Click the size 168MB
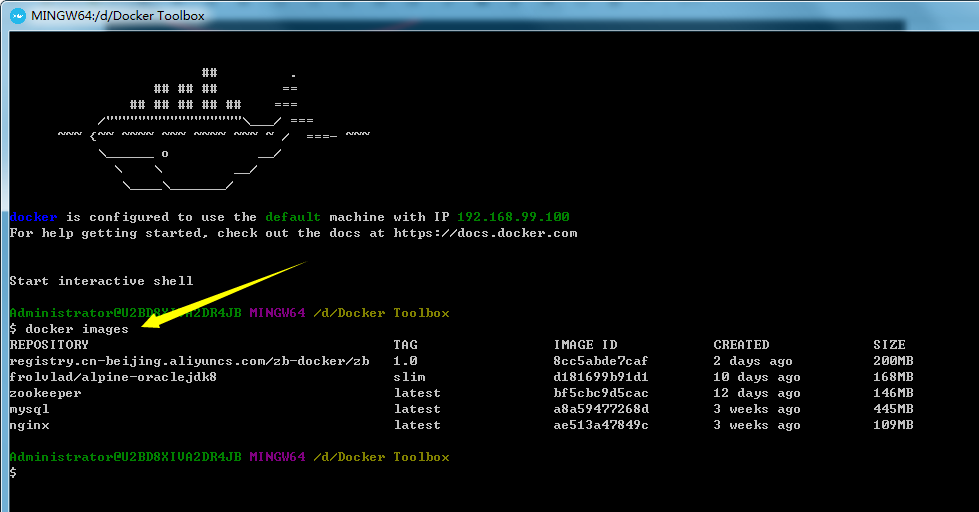This screenshot has width=979, height=512. point(893,377)
